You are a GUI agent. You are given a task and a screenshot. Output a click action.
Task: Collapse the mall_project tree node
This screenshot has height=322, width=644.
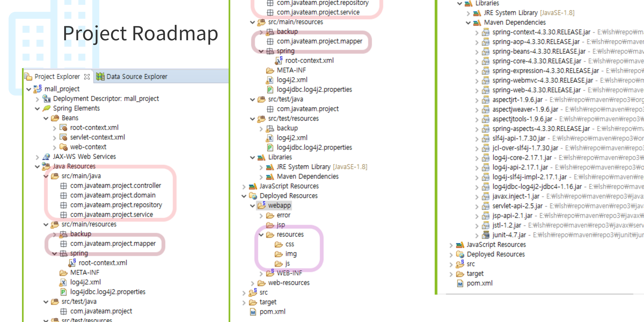29,89
